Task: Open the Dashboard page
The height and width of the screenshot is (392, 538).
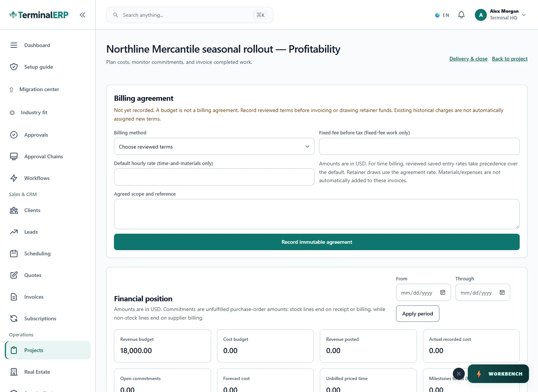Action: [48, 45]
